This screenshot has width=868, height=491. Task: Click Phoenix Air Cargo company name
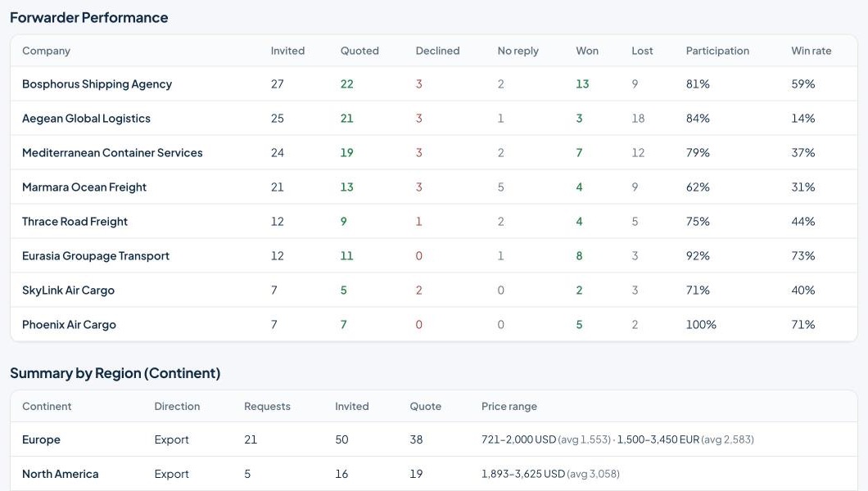click(70, 325)
